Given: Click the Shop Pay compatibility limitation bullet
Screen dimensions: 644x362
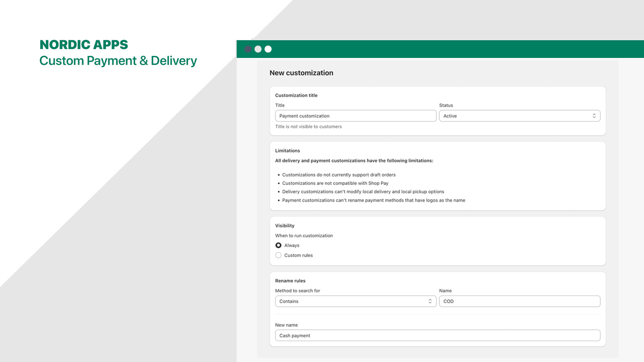Looking at the screenshot, I should click(x=335, y=183).
